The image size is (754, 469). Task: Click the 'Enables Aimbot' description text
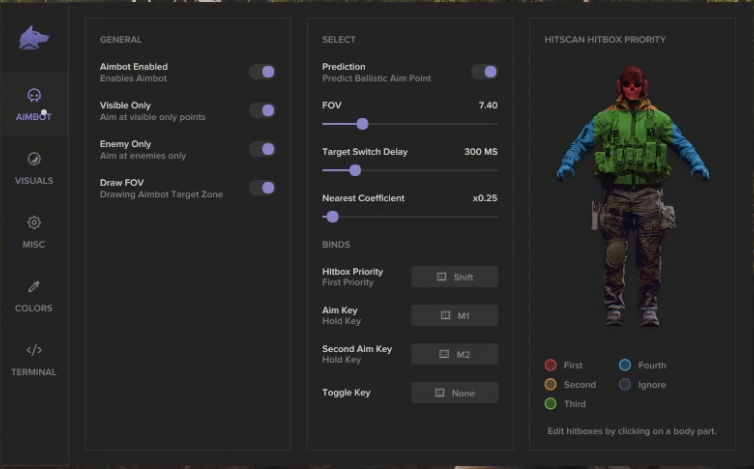pos(133,78)
